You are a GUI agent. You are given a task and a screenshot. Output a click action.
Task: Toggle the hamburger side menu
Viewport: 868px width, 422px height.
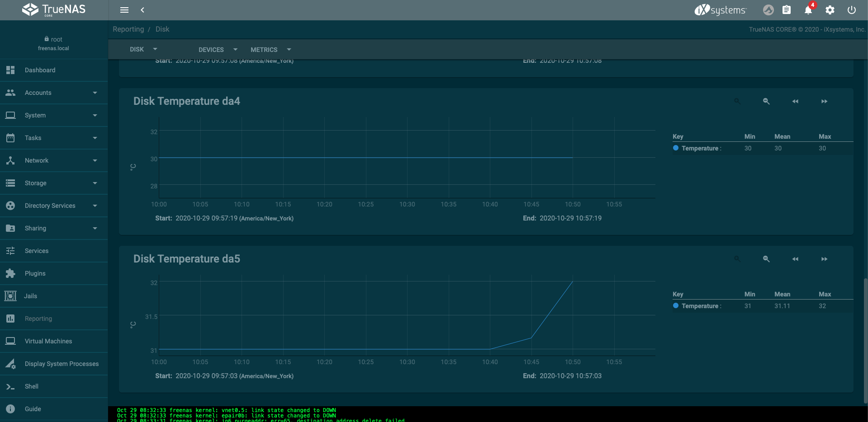coord(124,10)
